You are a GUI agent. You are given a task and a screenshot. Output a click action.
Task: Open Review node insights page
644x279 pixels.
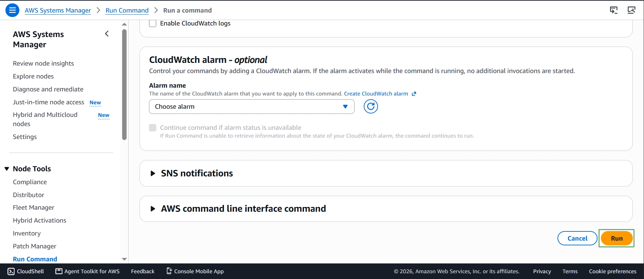43,64
